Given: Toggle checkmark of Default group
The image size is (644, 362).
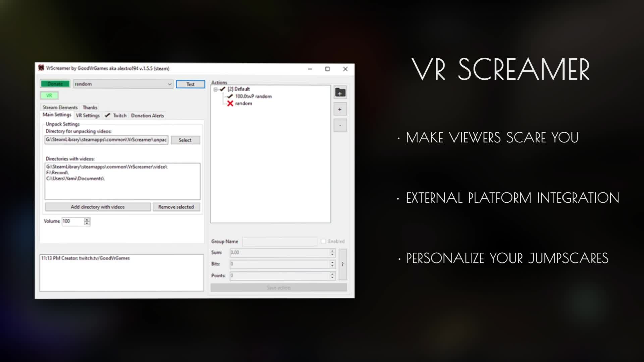Looking at the screenshot, I should [223, 89].
